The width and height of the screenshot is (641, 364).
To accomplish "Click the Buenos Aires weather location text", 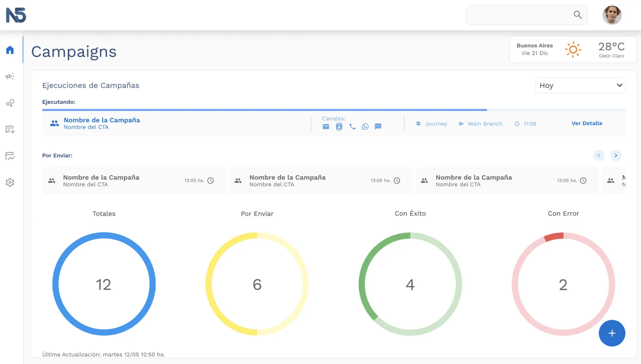I will pos(534,46).
